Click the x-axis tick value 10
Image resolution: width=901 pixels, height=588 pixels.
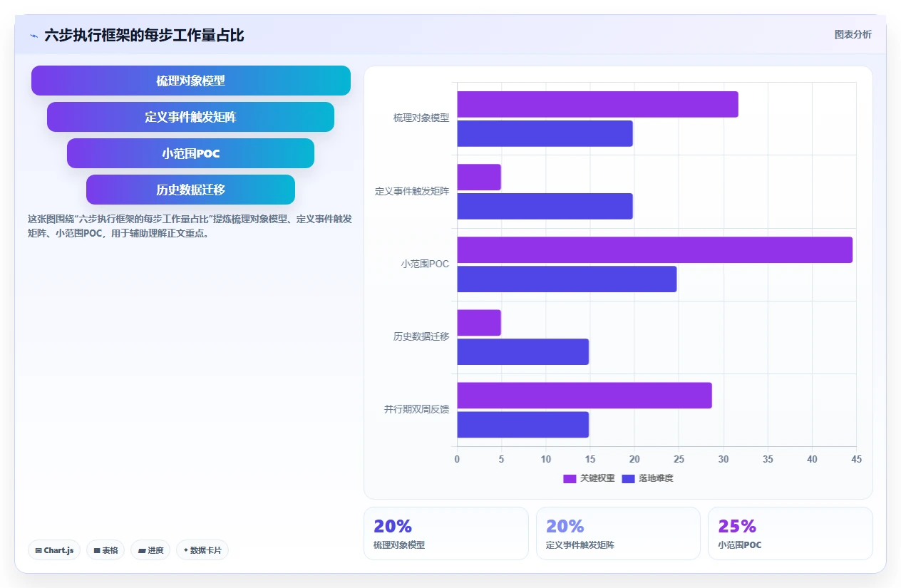[546, 460]
